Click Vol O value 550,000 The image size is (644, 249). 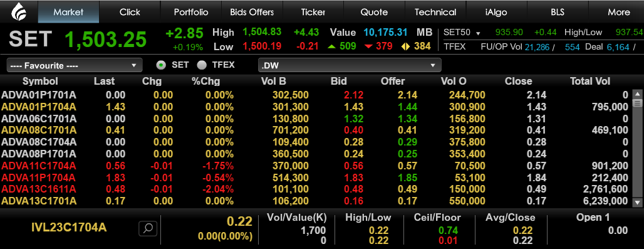click(467, 201)
